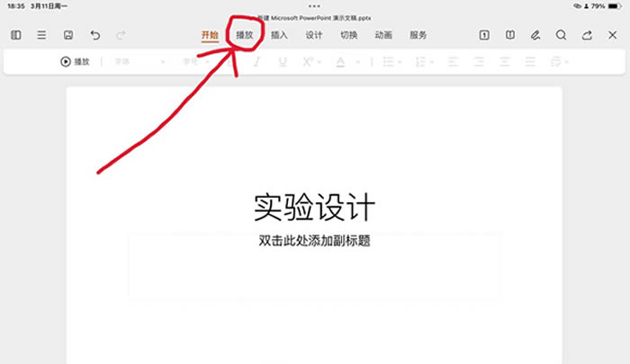Image resolution: width=630 pixels, height=364 pixels.
Task: Close the document with the X icon
Action: coord(613,35)
